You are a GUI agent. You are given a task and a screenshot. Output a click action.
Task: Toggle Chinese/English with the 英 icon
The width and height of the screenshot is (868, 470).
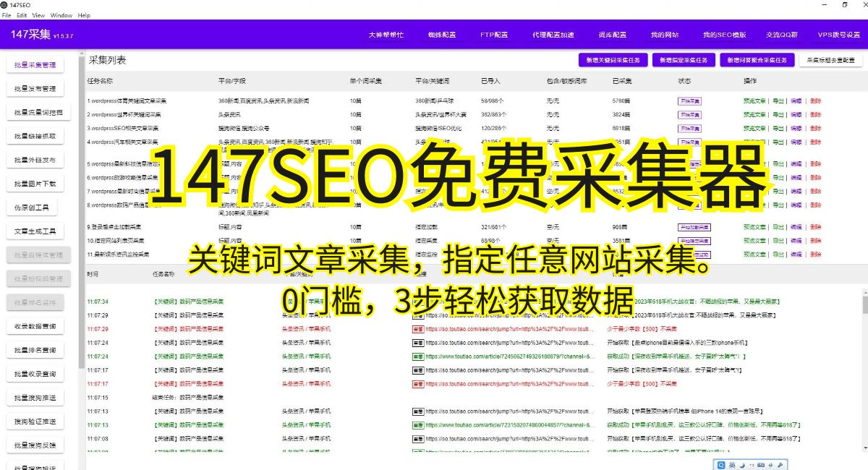[x=731, y=464]
